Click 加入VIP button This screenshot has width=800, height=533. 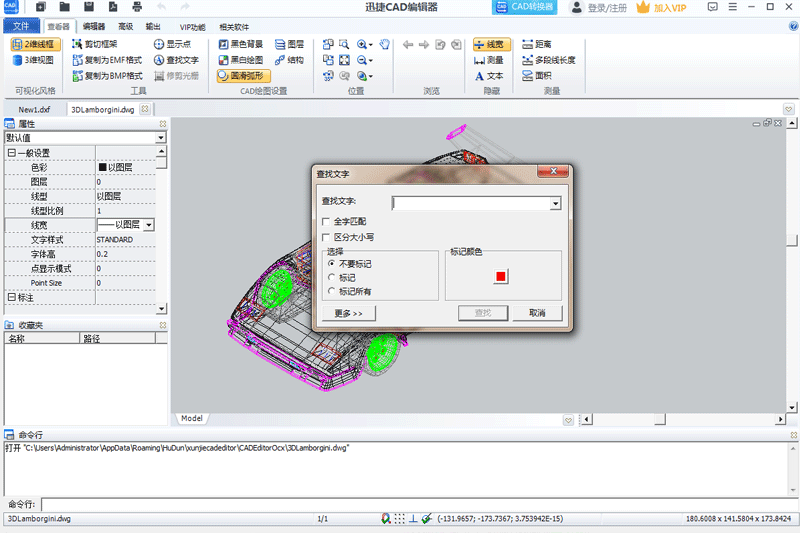662,8
